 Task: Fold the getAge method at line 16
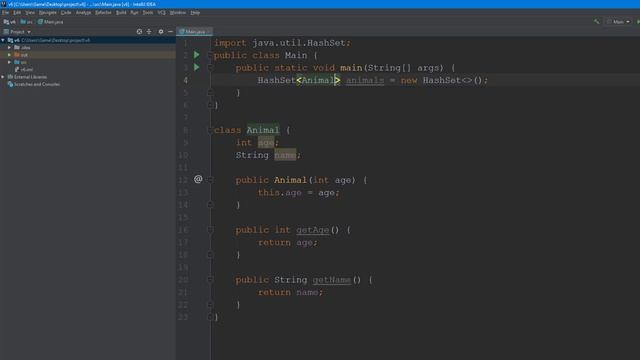coord(210,230)
